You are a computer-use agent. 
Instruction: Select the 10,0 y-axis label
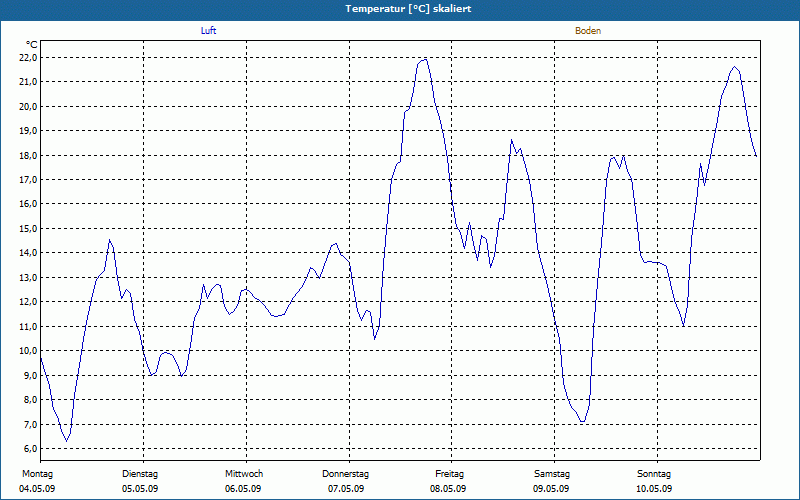(x=28, y=351)
